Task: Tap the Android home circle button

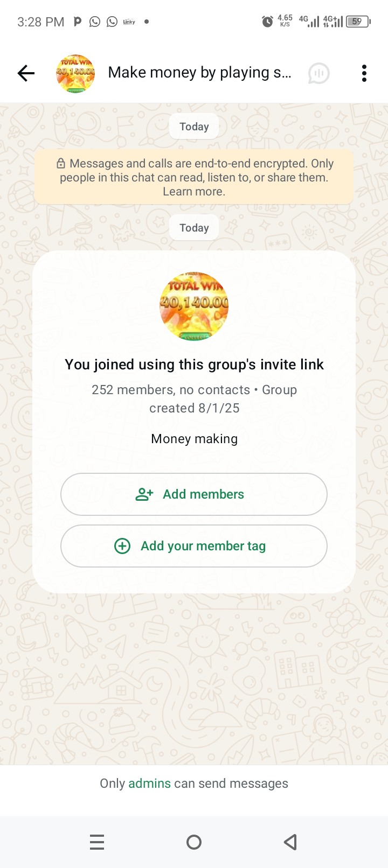Action: (194, 842)
